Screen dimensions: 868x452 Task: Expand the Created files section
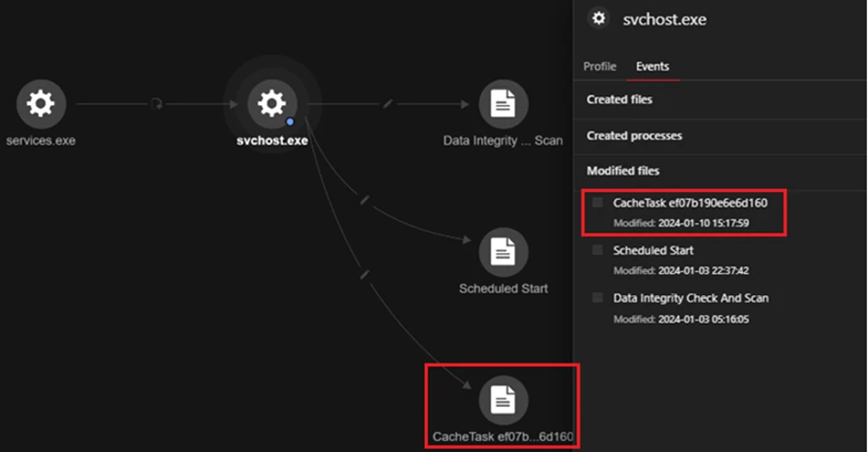(x=620, y=99)
